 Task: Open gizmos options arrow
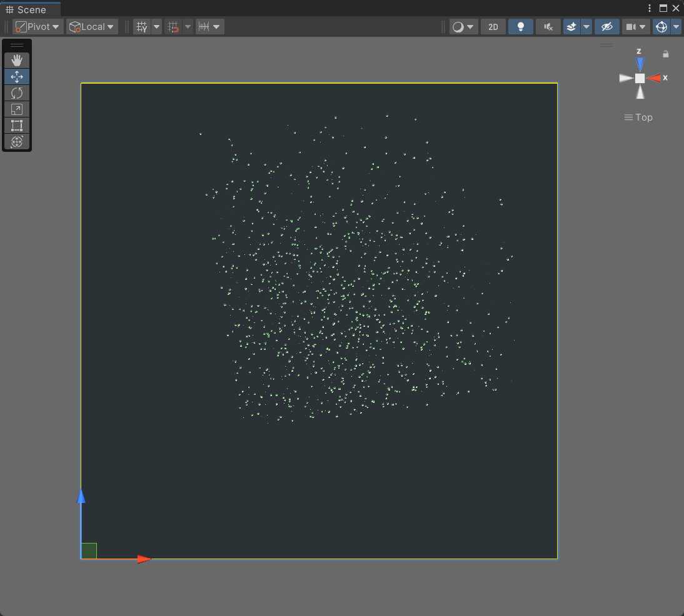point(676,27)
